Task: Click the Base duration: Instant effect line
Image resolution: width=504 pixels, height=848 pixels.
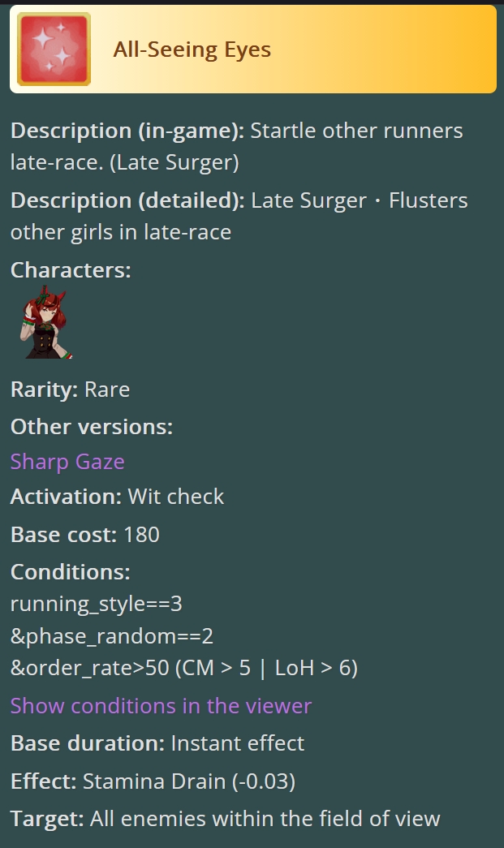Action: point(157,743)
